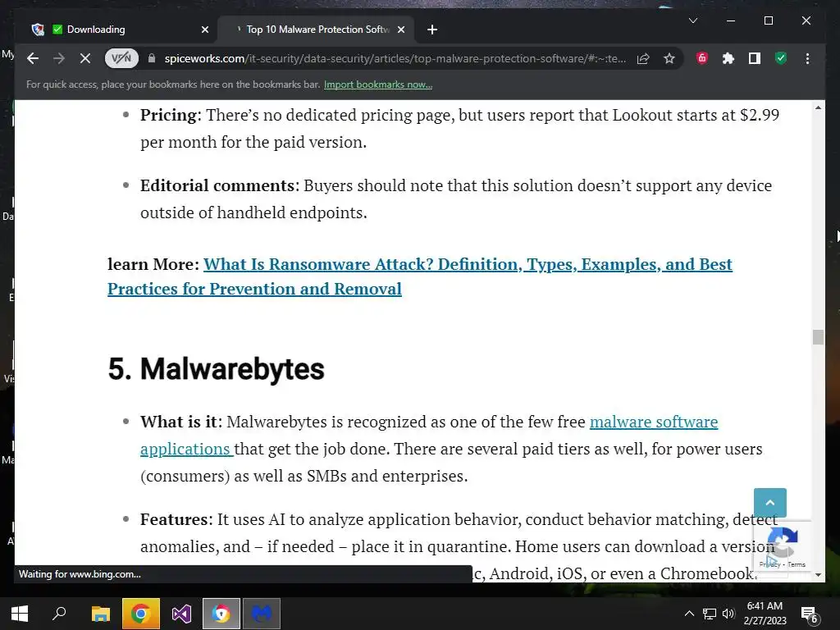Toggle the VPN badge in address bar
Screen dimensions: 840x630
coord(121,58)
